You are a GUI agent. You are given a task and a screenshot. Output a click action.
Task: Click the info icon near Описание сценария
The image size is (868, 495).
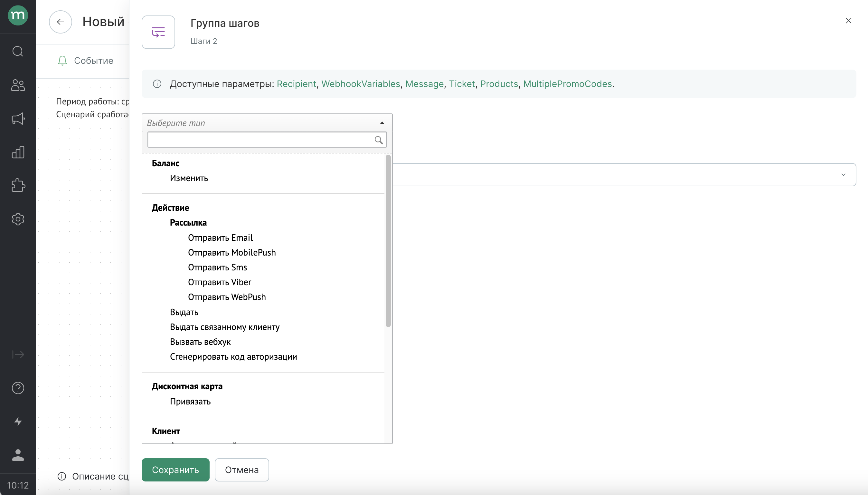click(x=62, y=476)
